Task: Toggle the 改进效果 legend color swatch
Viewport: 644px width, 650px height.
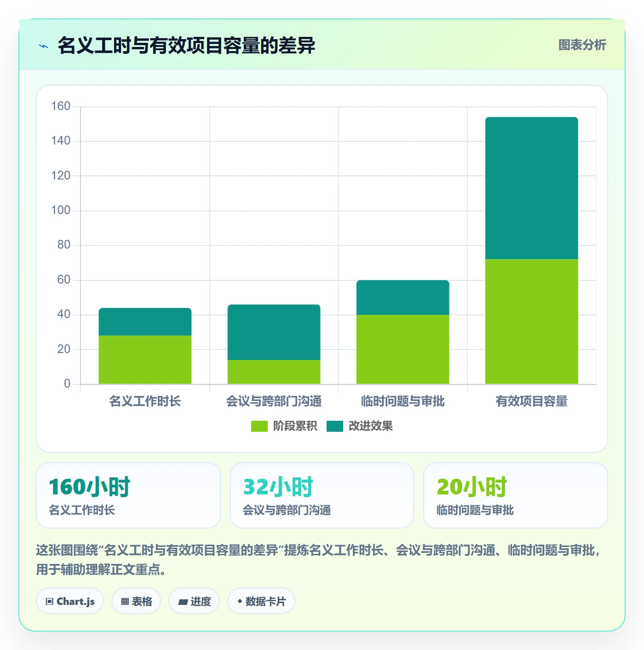Action: (335, 426)
